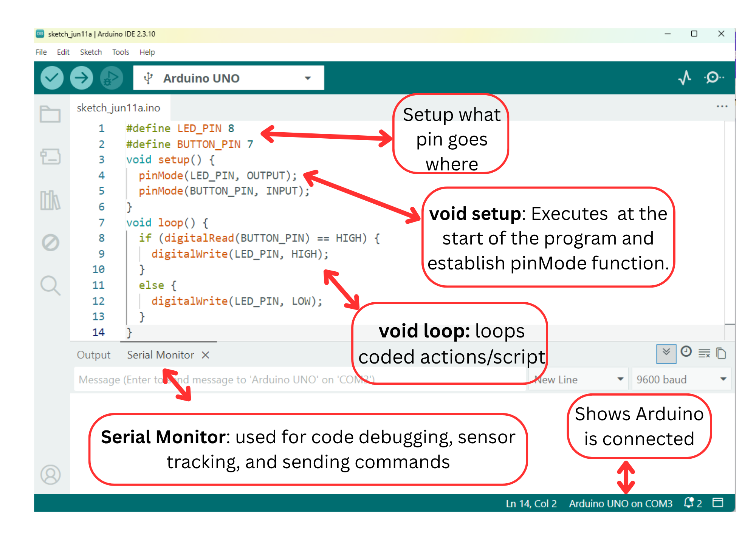Open the Boards Manager sidebar icon
756x540 pixels.
click(x=50, y=156)
